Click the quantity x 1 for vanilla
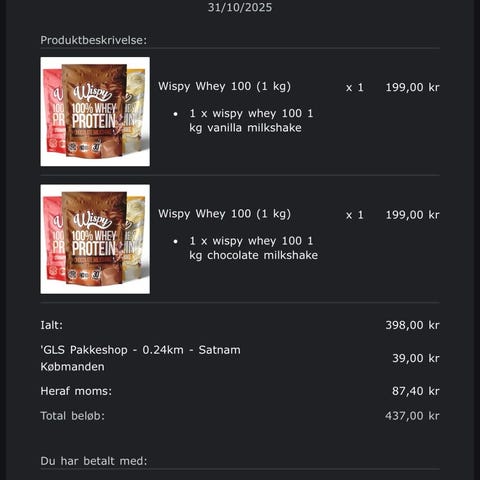The image size is (480, 480). coord(355,88)
